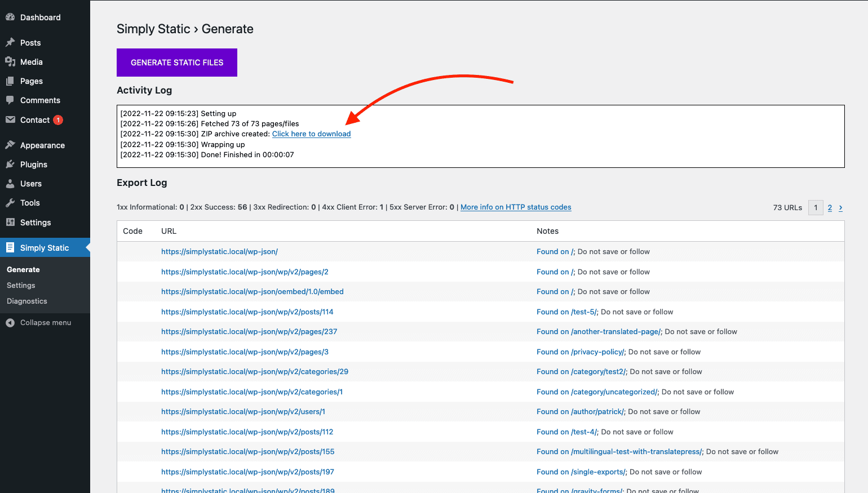This screenshot has width=868, height=493.
Task: Open the Users menu
Action: click(45, 184)
